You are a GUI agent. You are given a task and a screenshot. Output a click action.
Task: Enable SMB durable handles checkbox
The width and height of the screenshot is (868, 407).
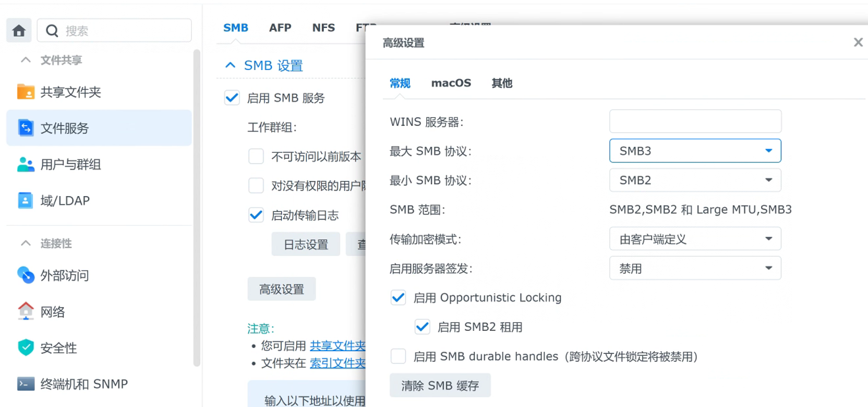tap(398, 356)
